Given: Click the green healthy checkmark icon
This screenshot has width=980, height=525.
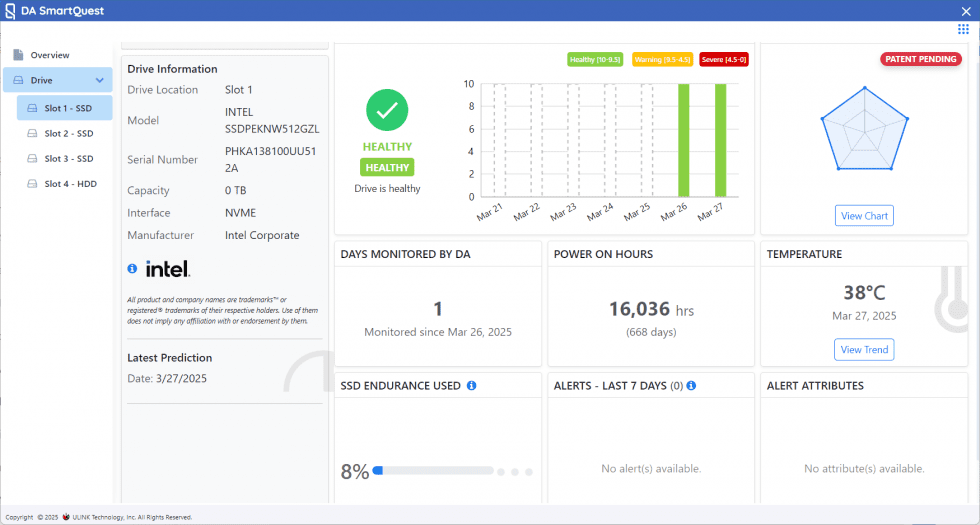Looking at the screenshot, I should [386, 110].
